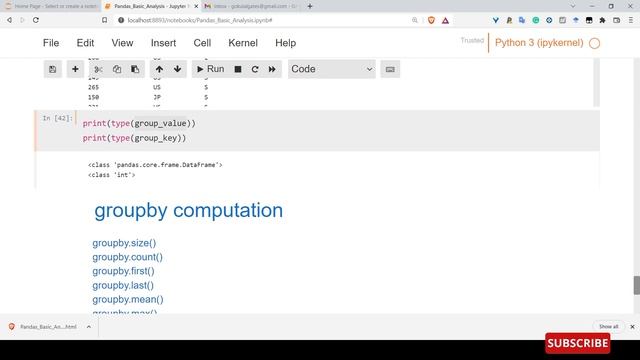The width and height of the screenshot is (640, 360).
Task: Click the groupby.mean() line
Action: pyautogui.click(x=128, y=300)
